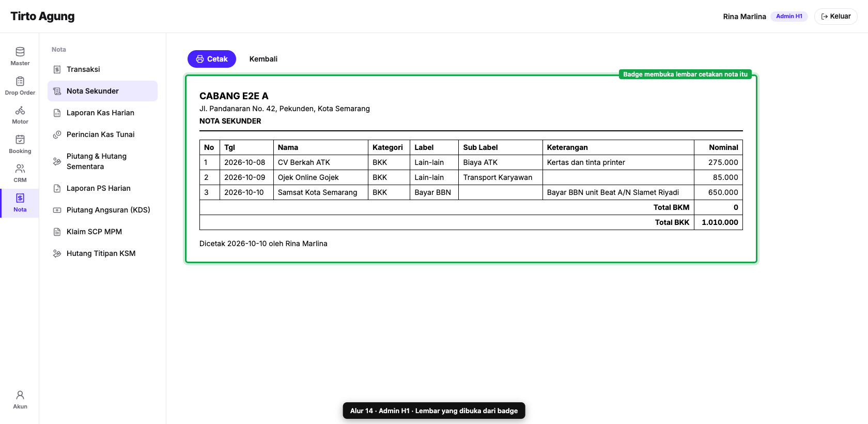Open the Drop Order clipboard icon
The width and height of the screenshot is (868, 424).
20,81
